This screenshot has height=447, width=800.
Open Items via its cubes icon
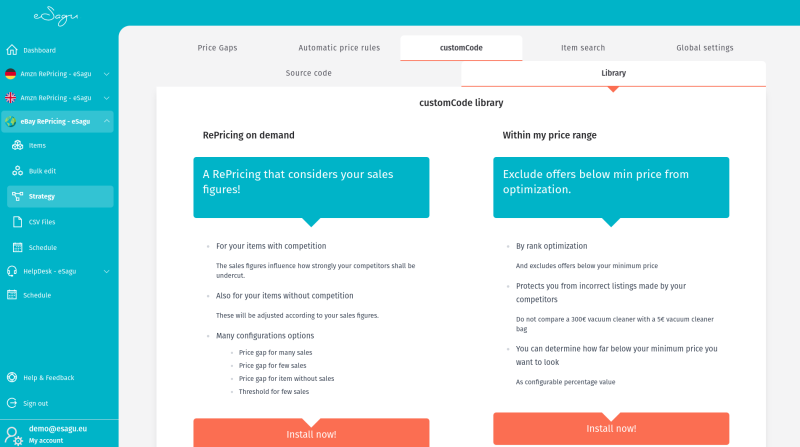point(17,145)
